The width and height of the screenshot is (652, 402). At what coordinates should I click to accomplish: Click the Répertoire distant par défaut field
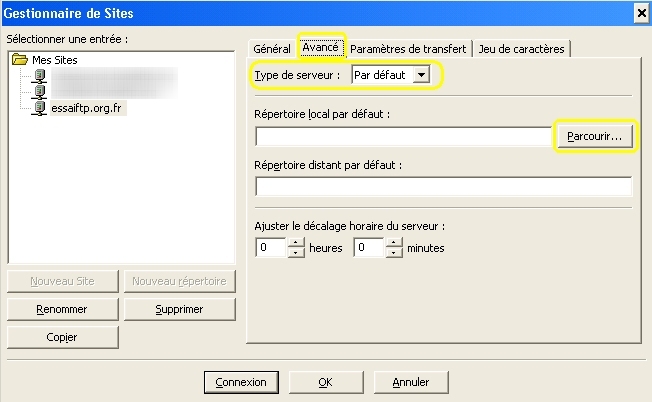click(x=444, y=186)
